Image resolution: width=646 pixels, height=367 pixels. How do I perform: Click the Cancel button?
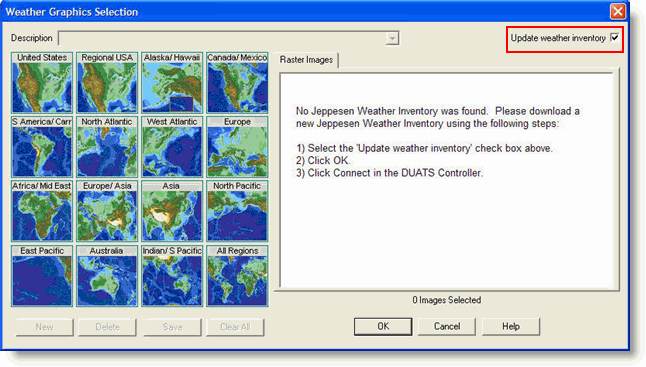coord(447,326)
